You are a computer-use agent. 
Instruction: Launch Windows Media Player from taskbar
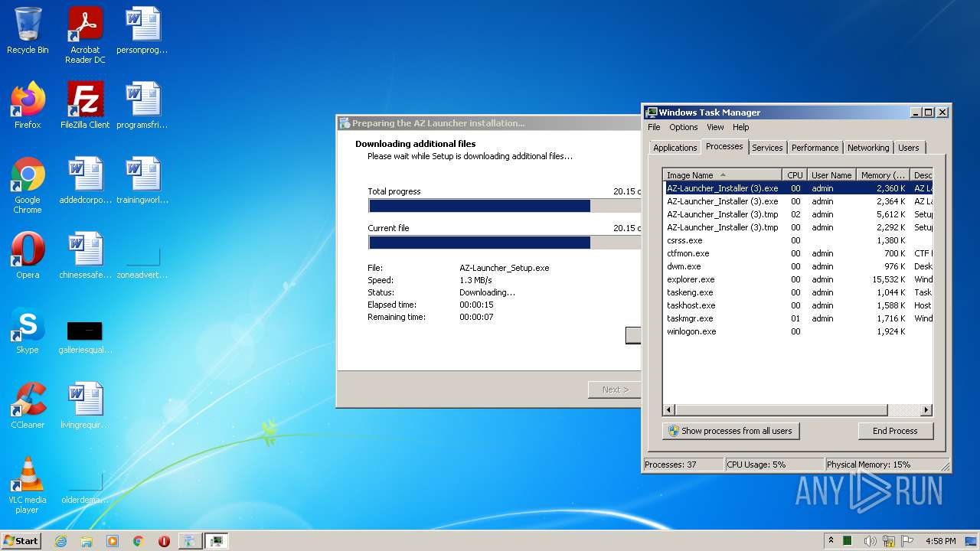point(113,541)
